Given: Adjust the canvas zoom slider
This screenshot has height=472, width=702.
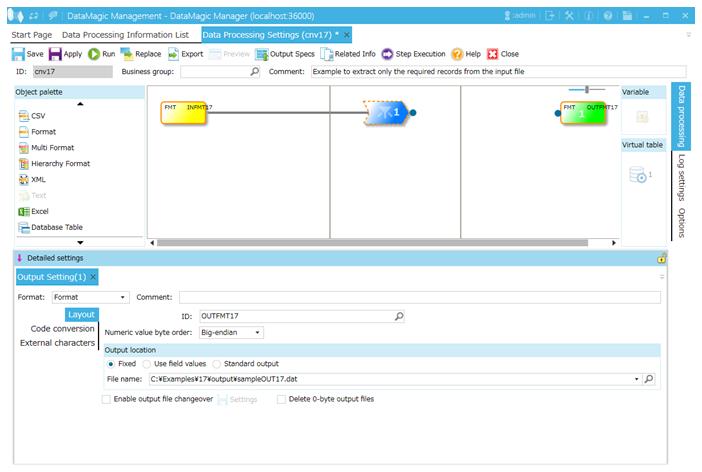Looking at the screenshot, I should point(587,90).
